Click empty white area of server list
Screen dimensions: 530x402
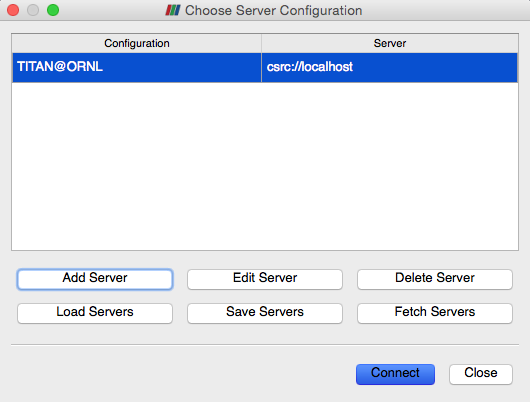(265, 166)
